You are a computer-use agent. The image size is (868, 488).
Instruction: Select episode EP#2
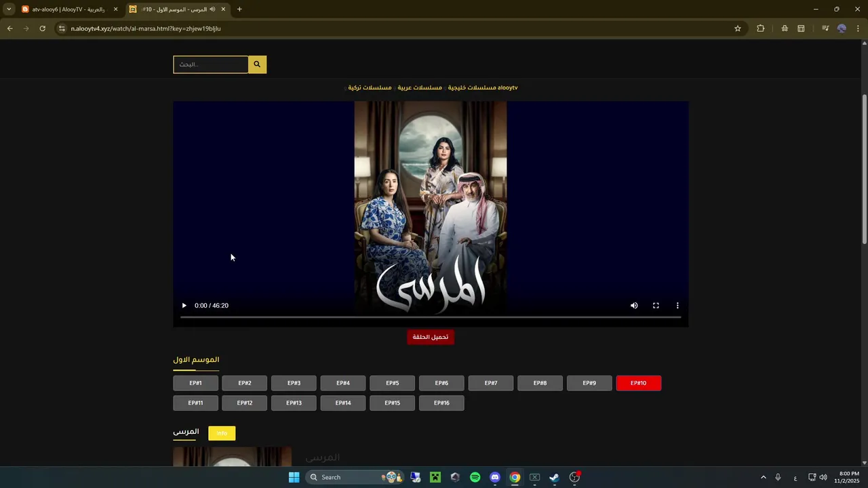pos(245,383)
